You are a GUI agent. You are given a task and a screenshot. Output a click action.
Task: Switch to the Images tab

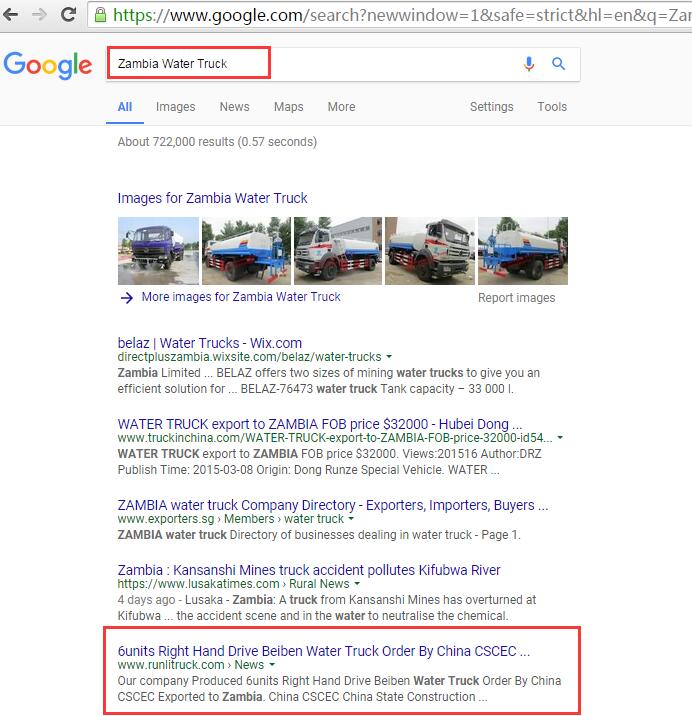[x=175, y=107]
